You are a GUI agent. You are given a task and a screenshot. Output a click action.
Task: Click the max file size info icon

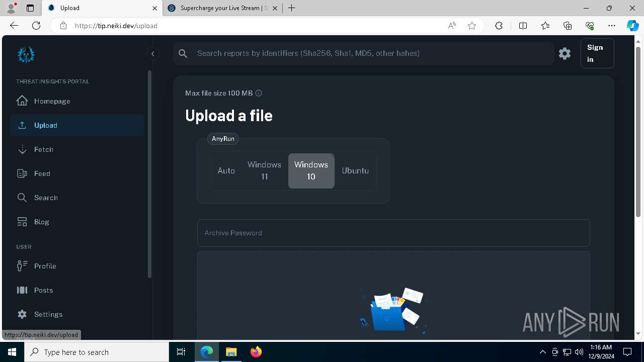click(x=259, y=93)
